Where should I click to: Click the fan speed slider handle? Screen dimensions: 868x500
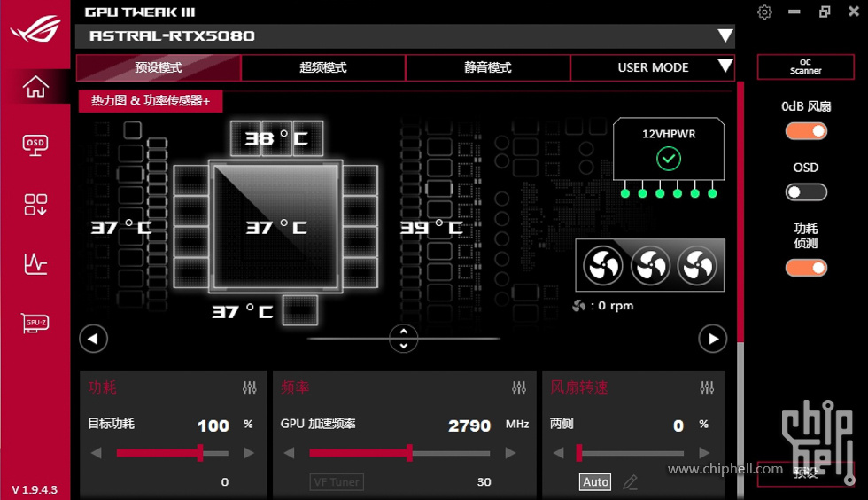579,453
